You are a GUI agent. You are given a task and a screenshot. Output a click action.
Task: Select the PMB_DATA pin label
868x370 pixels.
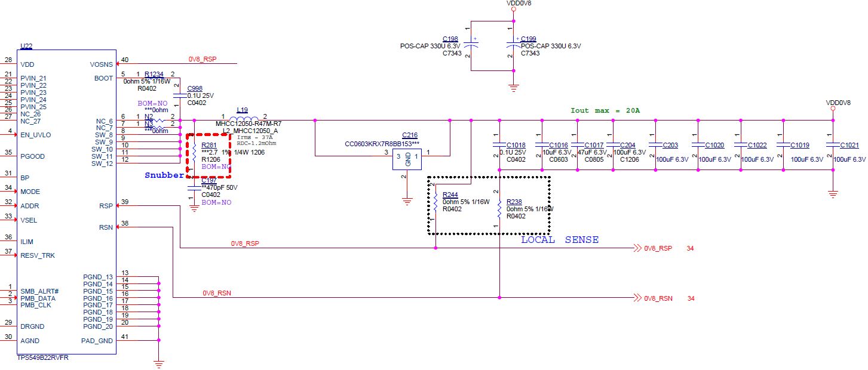point(38,298)
